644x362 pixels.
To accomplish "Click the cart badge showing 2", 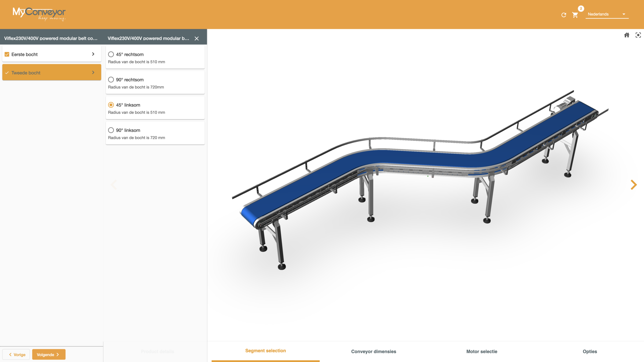I will (x=581, y=9).
